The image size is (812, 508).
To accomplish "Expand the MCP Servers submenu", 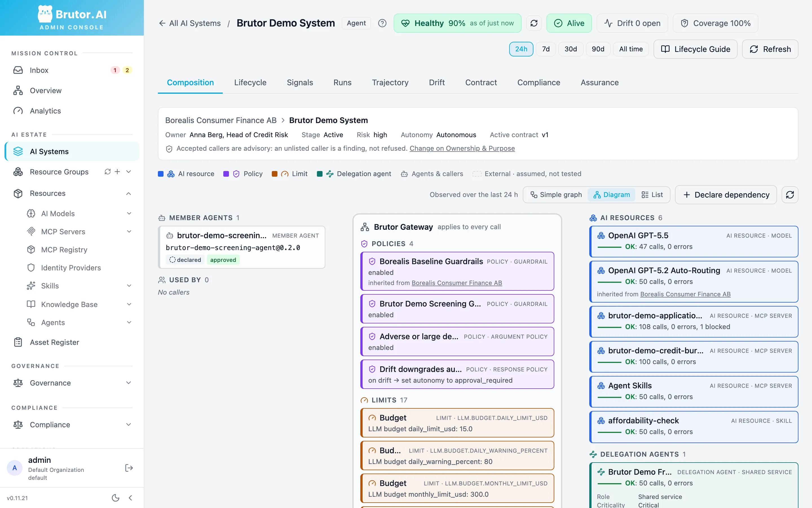I will coord(129,231).
